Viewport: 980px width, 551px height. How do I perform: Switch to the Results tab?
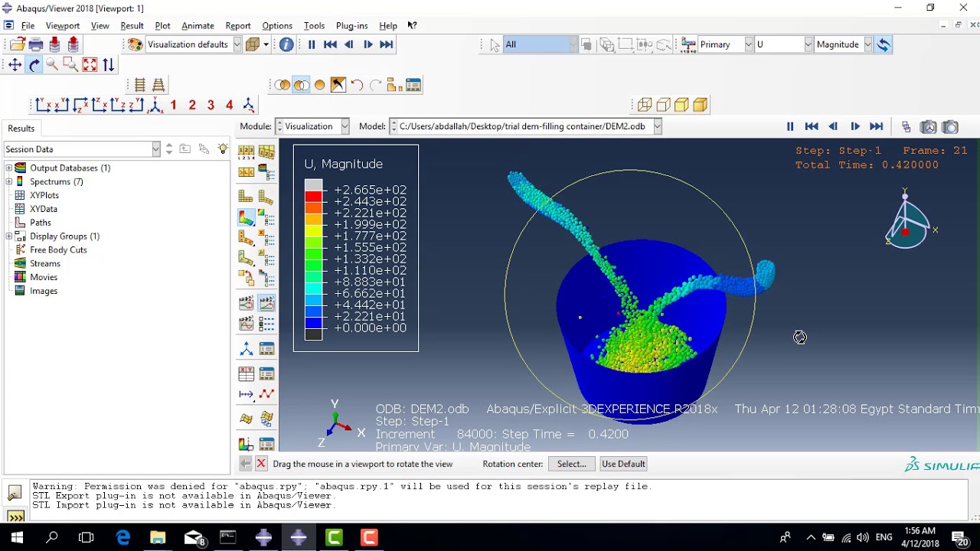tap(21, 129)
